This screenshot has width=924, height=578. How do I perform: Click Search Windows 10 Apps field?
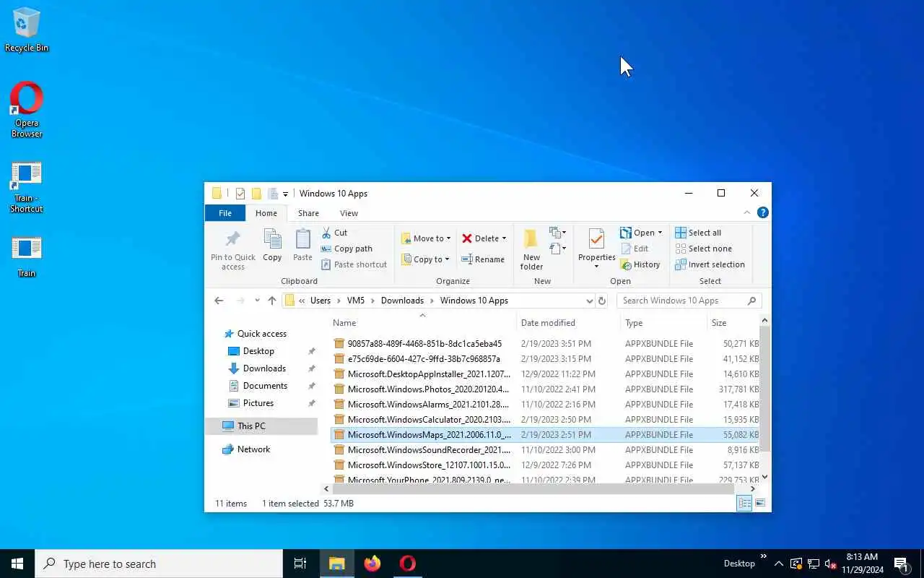coord(689,301)
